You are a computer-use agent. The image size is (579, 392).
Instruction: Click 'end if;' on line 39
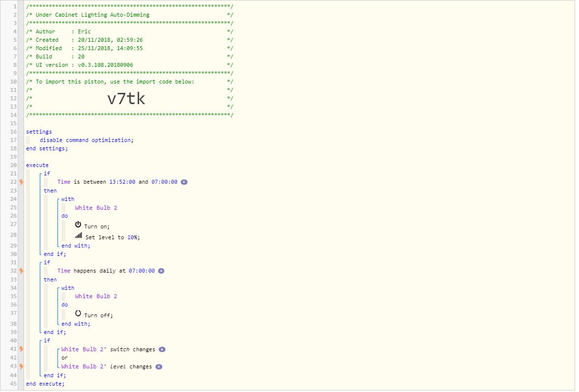(55, 333)
